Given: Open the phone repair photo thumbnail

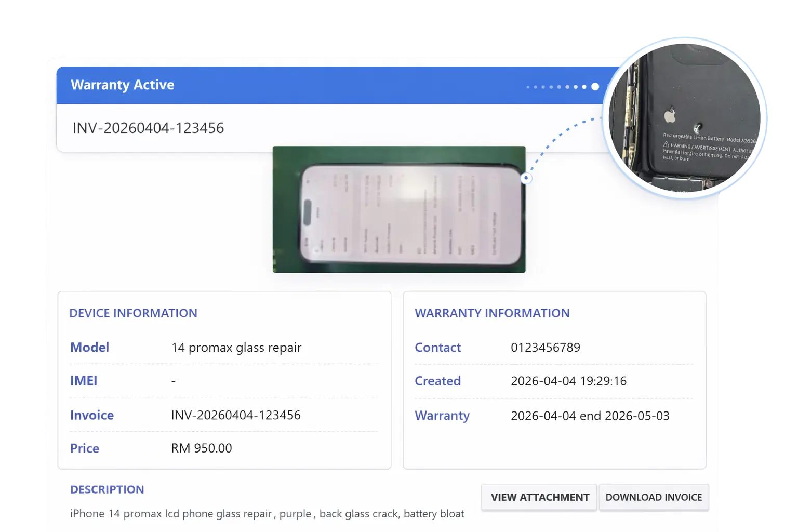Looking at the screenshot, I should click(399, 209).
